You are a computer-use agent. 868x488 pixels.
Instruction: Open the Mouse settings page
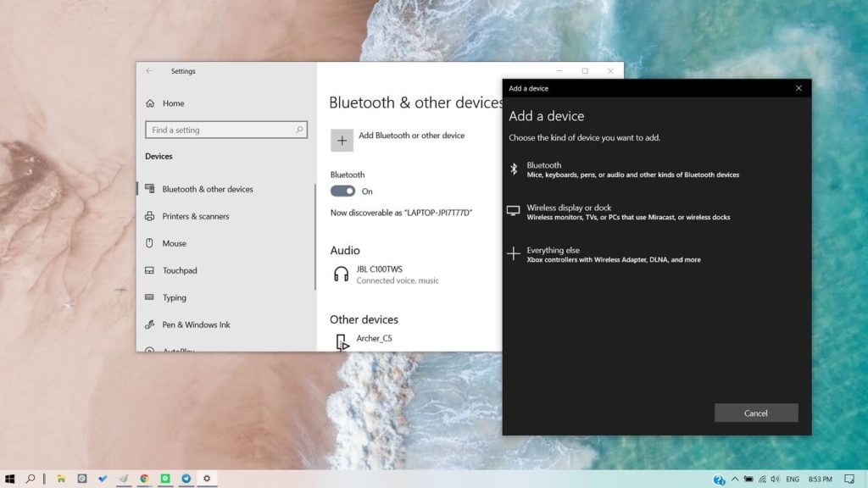[x=174, y=243]
